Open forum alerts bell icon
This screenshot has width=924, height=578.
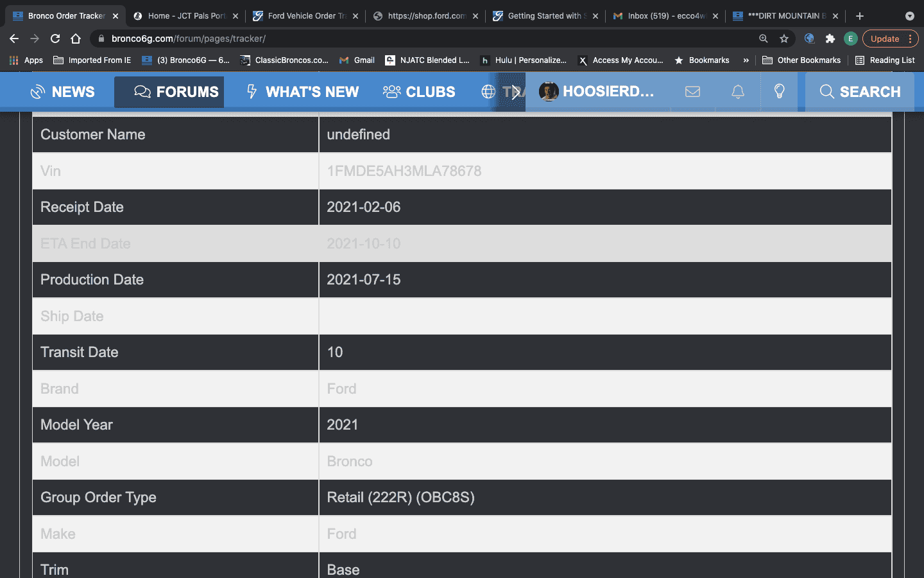click(x=738, y=92)
